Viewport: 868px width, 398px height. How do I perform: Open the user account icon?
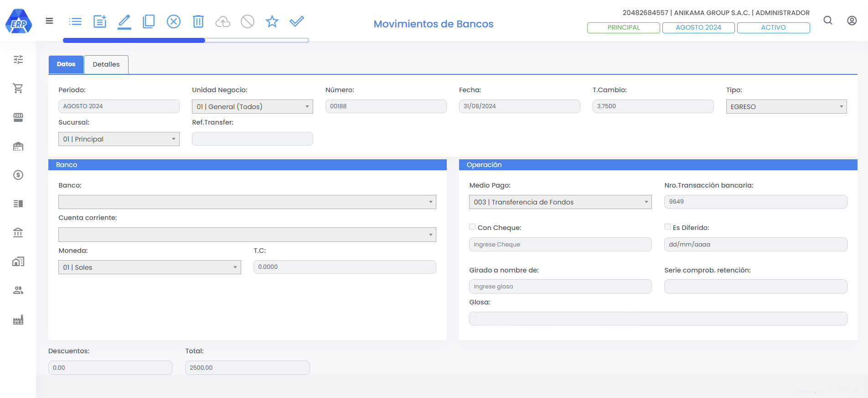click(852, 21)
